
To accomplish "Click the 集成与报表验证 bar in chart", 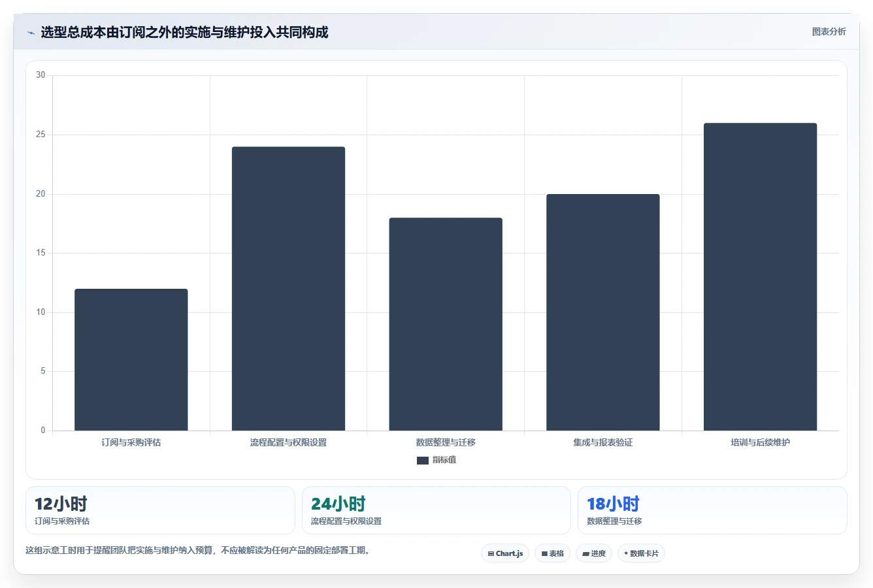I will [603, 312].
